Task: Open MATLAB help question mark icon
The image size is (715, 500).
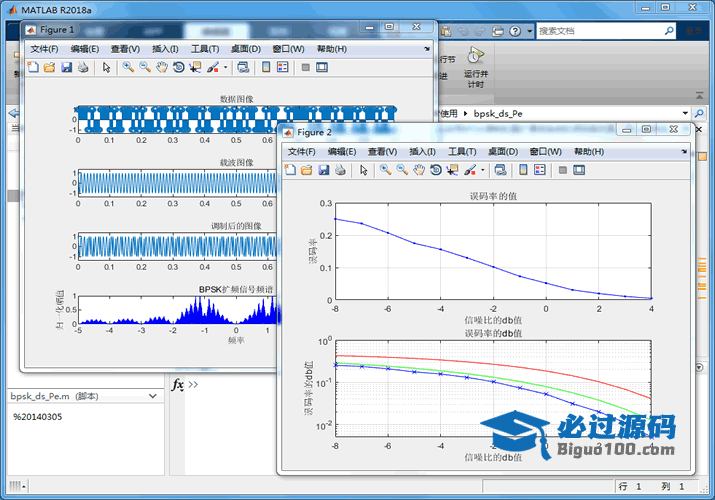Action: coord(513,31)
